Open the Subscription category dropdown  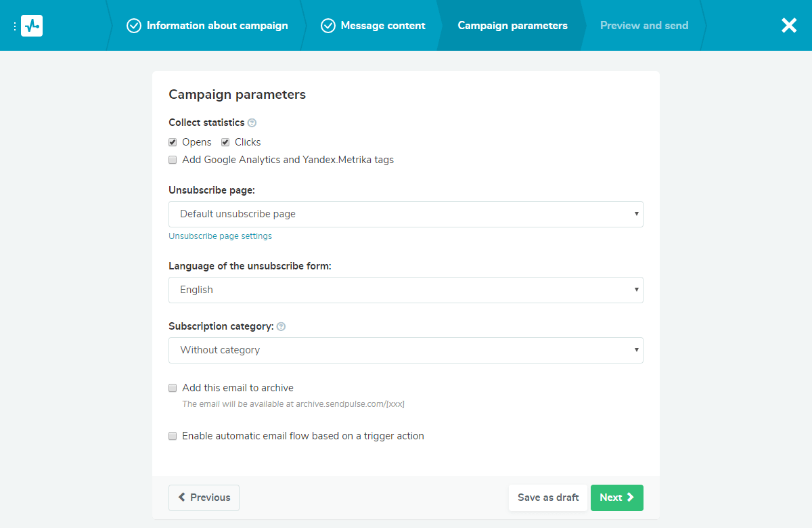[406, 350]
